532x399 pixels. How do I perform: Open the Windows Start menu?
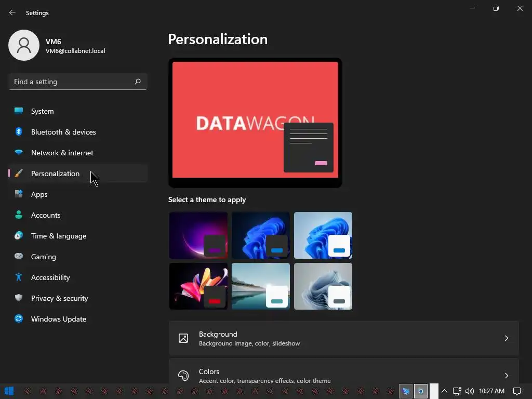(x=9, y=391)
